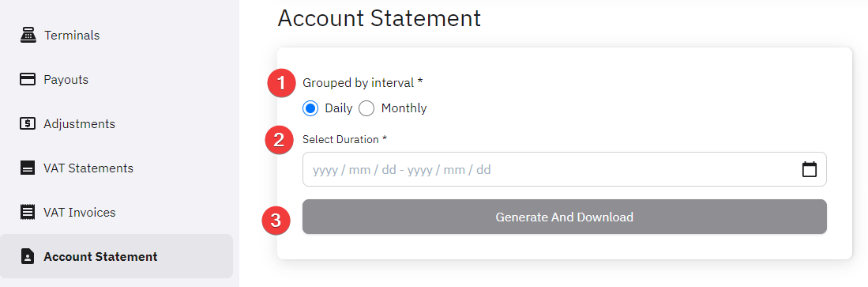Click the Monthly label text
Screen dimensions: 868x287
[x=404, y=108]
